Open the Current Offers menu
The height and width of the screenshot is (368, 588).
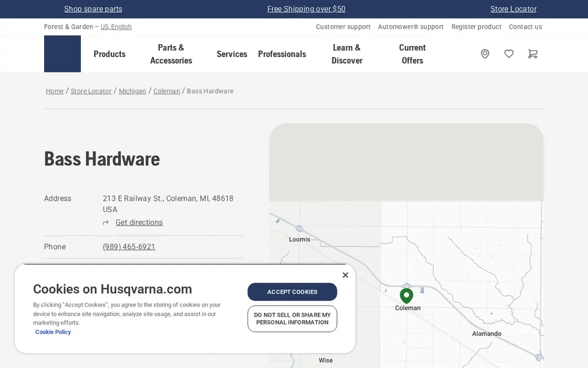tap(412, 54)
